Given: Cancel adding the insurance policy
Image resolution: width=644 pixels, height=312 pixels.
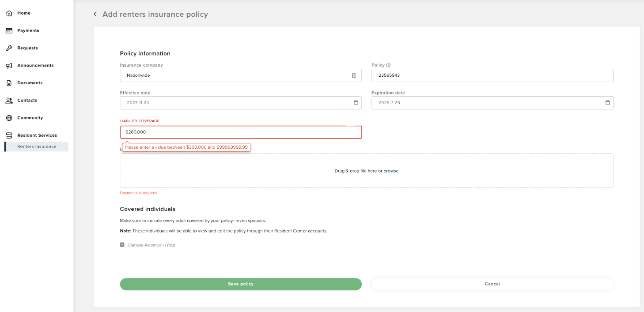Looking at the screenshot, I should (x=492, y=284).
